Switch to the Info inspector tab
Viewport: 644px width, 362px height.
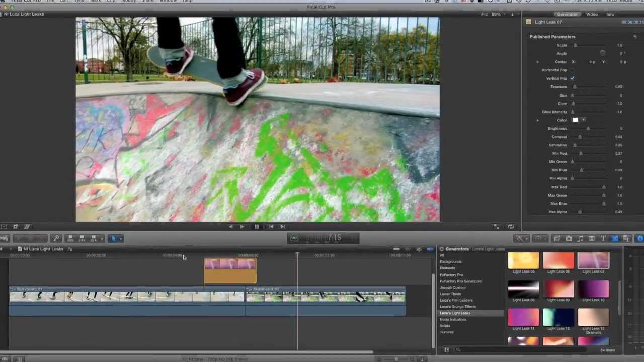[x=610, y=14]
